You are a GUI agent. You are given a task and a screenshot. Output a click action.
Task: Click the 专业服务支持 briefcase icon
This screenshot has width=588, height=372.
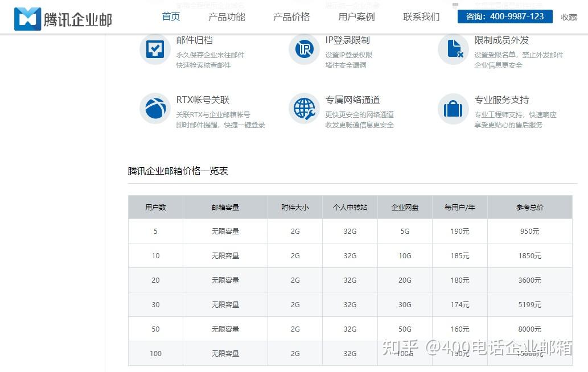coord(453,109)
